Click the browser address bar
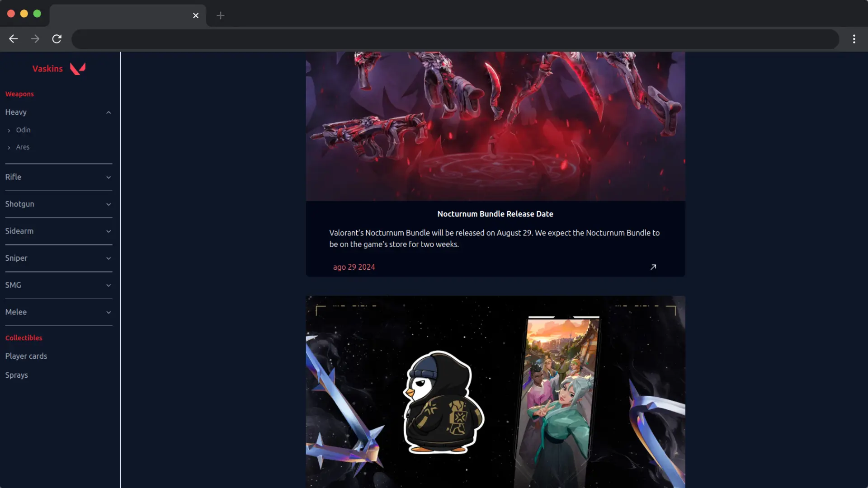 [x=455, y=39]
